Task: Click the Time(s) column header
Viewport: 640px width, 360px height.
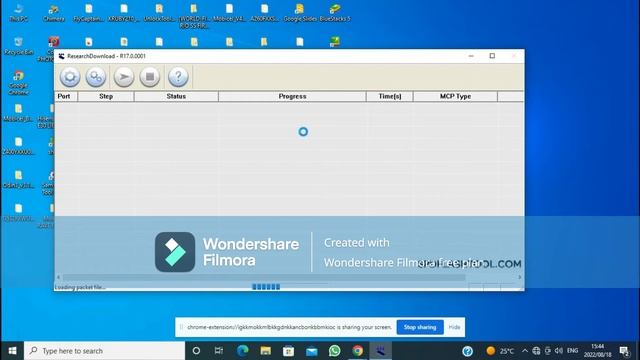Action: point(390,96)
